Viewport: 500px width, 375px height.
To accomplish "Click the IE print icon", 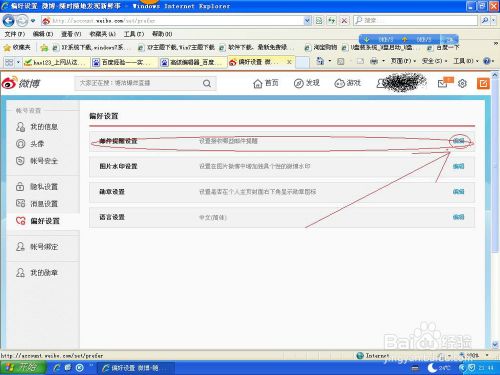I will click(374, 61).
